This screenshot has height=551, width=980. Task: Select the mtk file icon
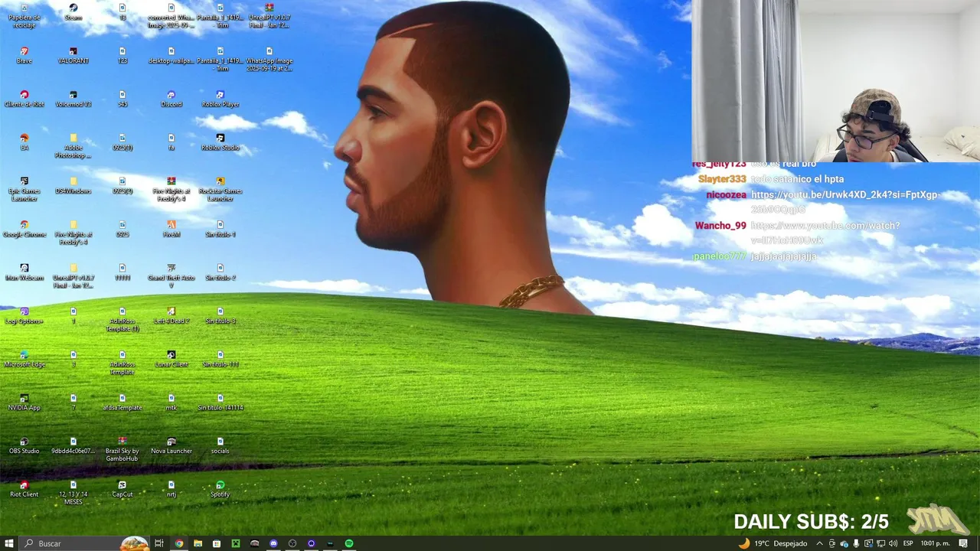[x=171, y=403]
